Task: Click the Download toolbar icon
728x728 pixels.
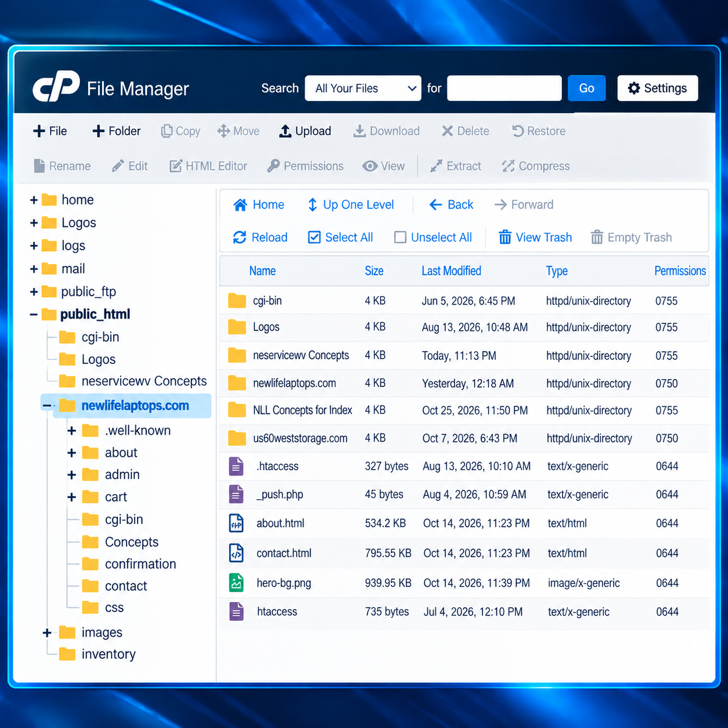Action: (x=360, y=131)
